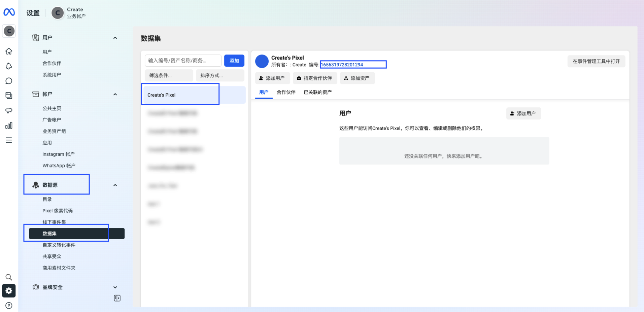Viewport: 644px width, 312px height.
Task: Open 商用素材文件夹 in sidebar
Action: point(59,268)
